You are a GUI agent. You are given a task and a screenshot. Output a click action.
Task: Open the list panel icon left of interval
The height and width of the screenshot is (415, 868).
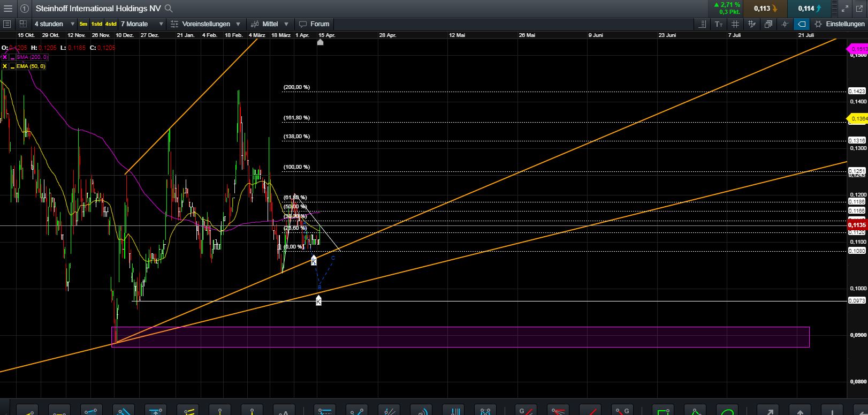pyautogui.click(x=7, y=24)
